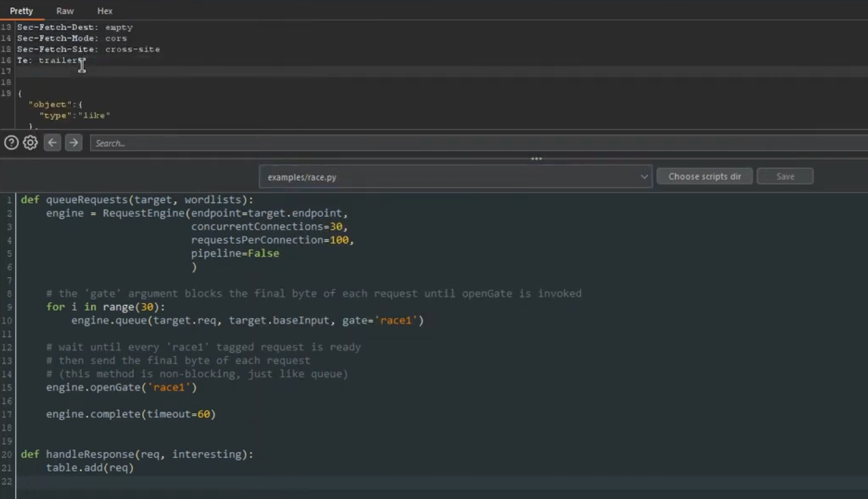Go to previous match with left arrow
This screenshot has height=499, width=868.
point(53,143)
